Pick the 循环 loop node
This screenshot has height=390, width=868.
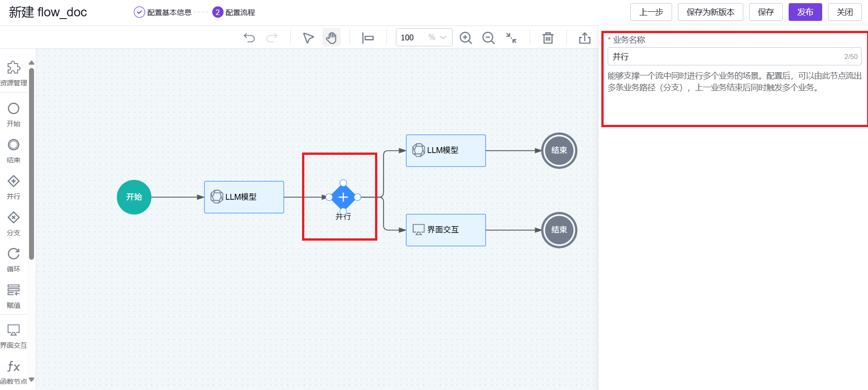pos(14,260)
